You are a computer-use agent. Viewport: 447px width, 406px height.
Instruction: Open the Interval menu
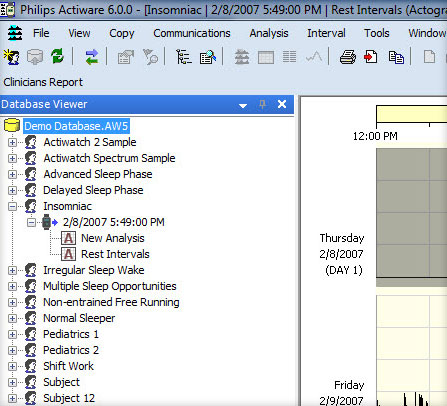[326, 33]
